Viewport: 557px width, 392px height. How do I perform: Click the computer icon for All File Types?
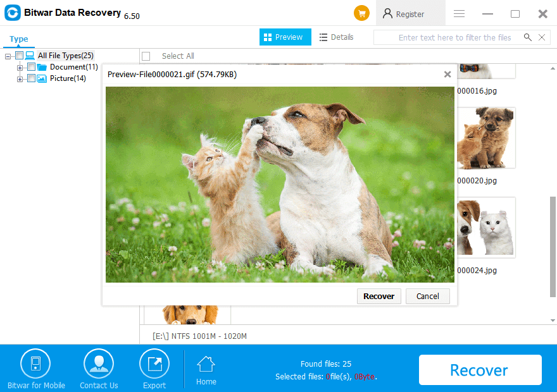click(30, 56)
